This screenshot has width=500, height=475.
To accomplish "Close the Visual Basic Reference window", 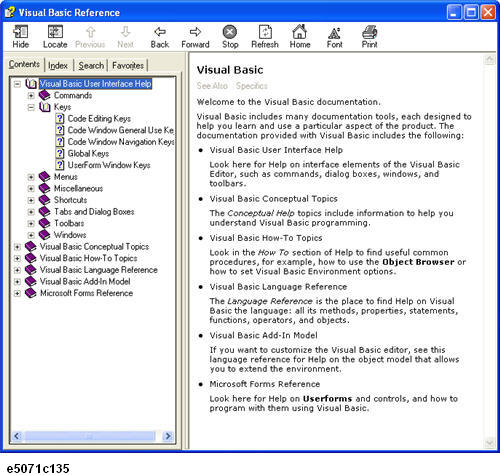I will (x=488, y=13).
